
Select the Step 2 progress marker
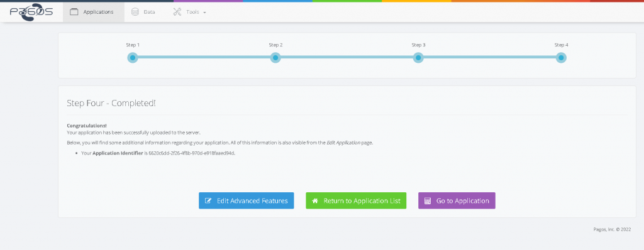(x=275, y=58)
